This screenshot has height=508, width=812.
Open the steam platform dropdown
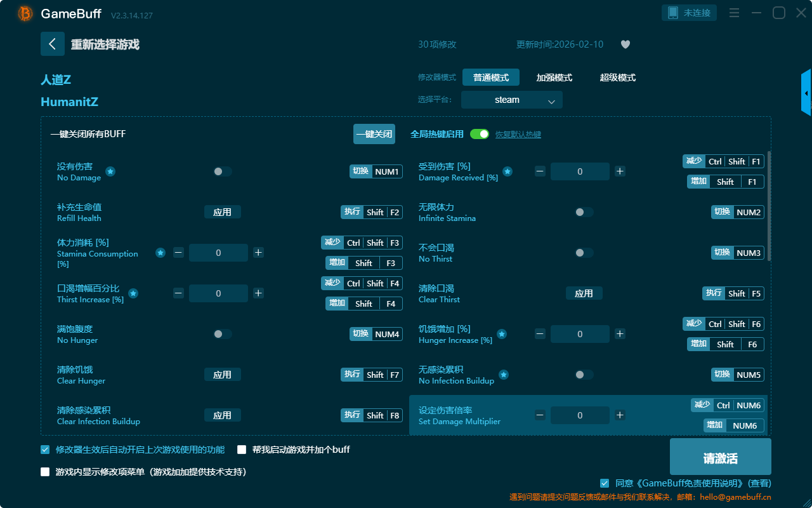click(x=511, y=100)
